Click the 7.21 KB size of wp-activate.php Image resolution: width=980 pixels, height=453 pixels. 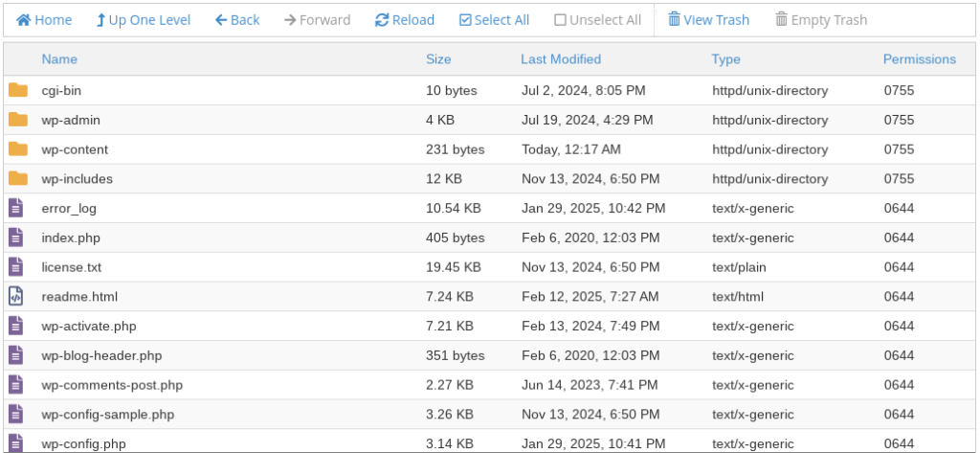(x=450, y=326)
